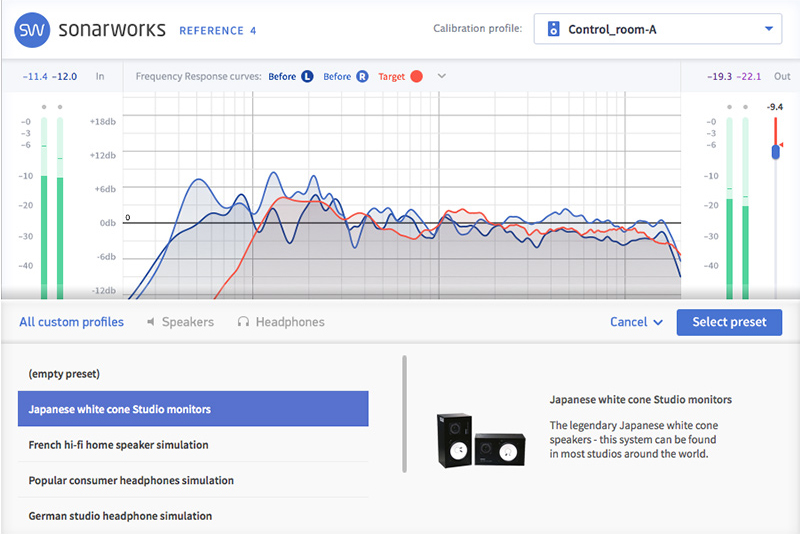Select German studio headphone simulation preset
Image resolution: width=800 pixels, height=534 pixels.
pyautogui.click(x=193, y=516)
